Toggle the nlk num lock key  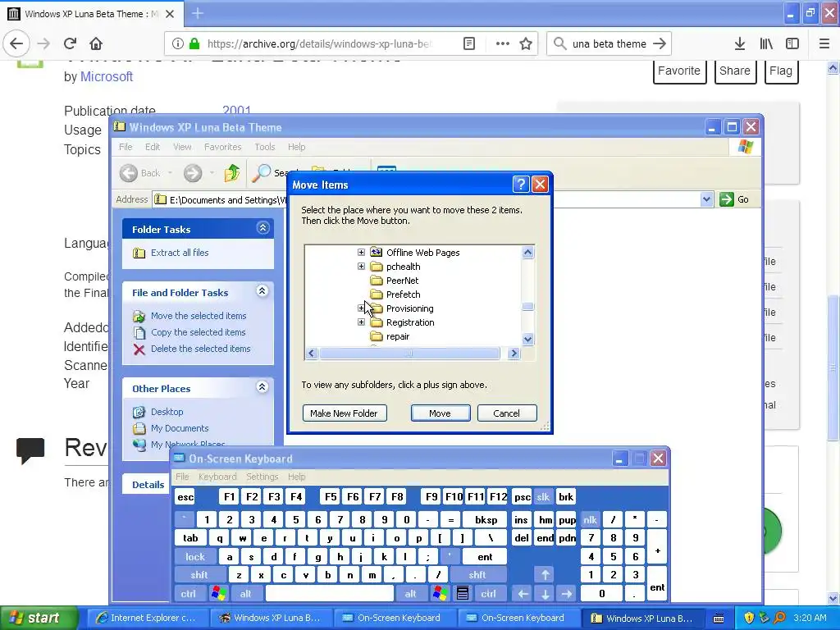pos(590,519)
